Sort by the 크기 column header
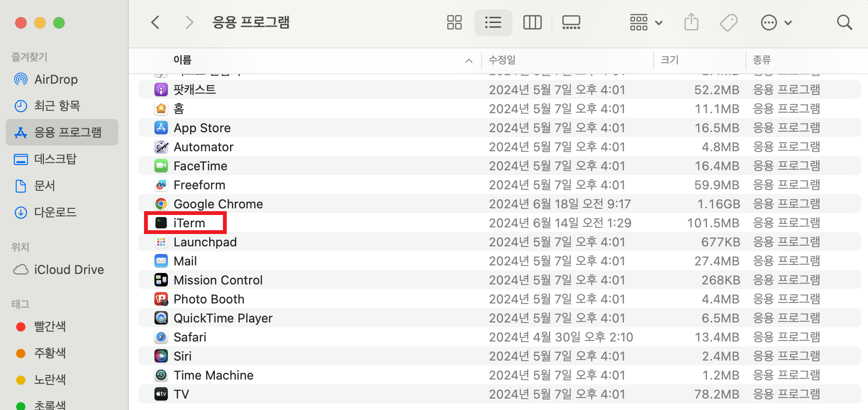This screenshot has height=410, width=868. tap(669, 60)
